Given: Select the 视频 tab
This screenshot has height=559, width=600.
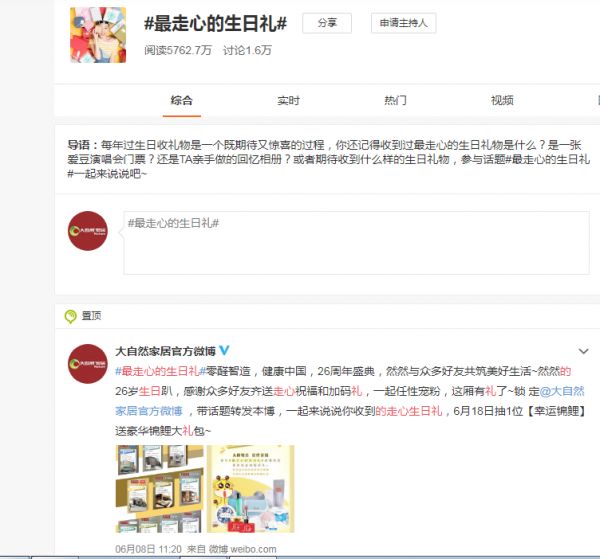Looking at the screenshot, I should 502,100.
